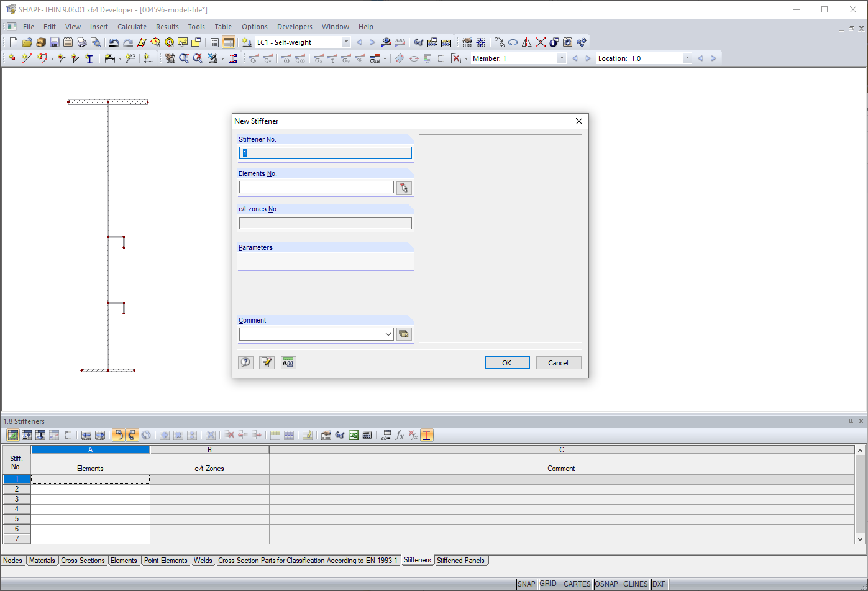Expand the Member selection dropdown
This screenshot has height=591, width=868.
coord(561,58)
